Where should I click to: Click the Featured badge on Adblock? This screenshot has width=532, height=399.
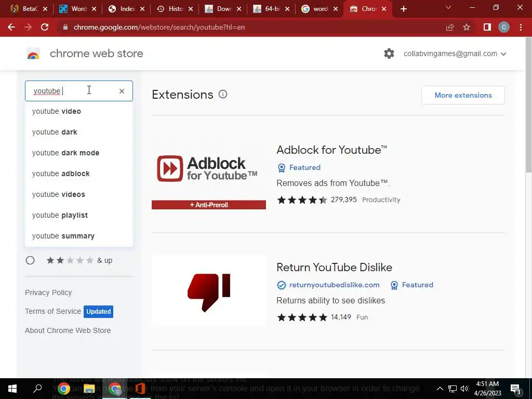click(x=299, y=167)
